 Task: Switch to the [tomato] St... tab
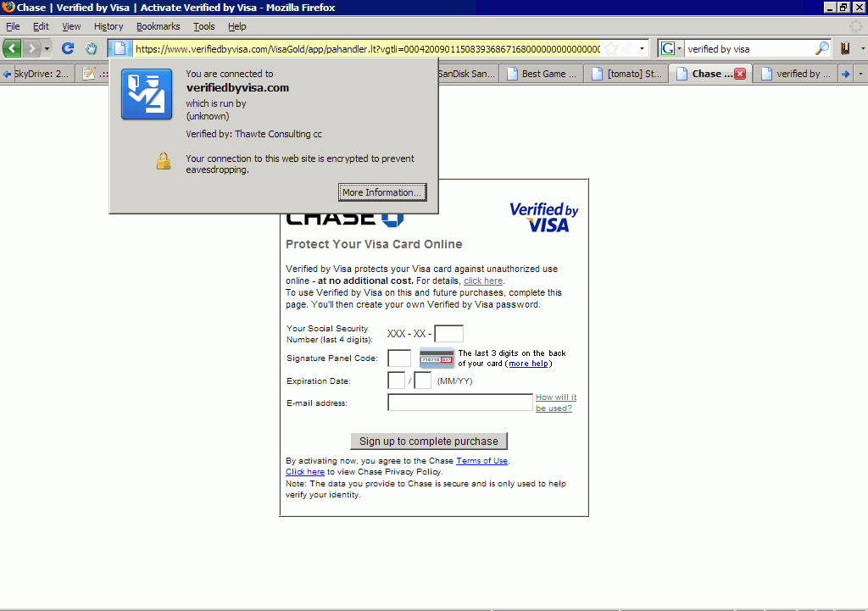[x=626, y=74]
